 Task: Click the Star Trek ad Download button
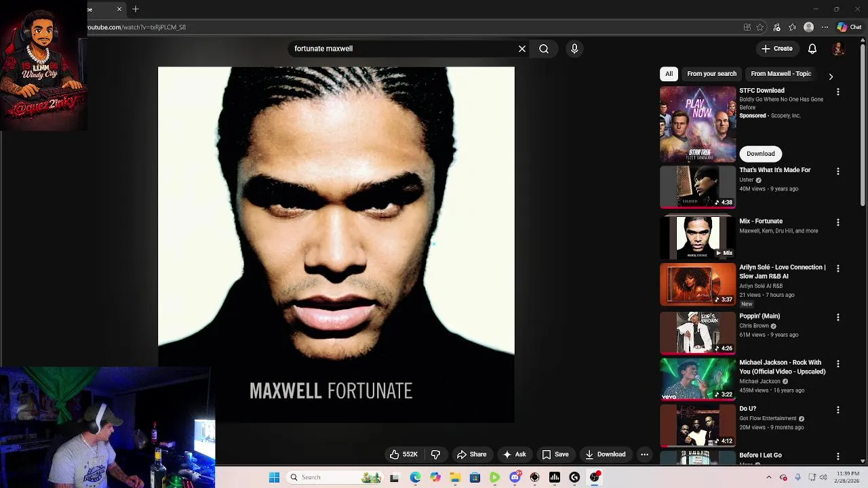(x=760, y=154)
